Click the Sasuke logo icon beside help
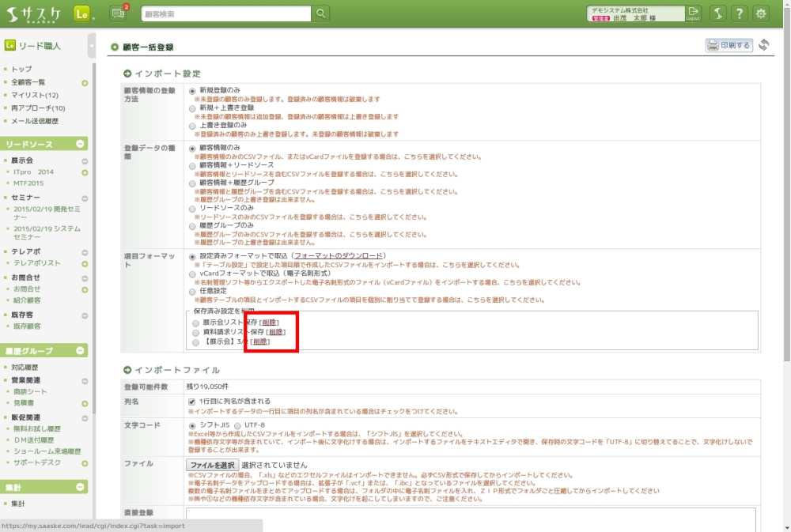791x532 pixels. pos(717,13)
